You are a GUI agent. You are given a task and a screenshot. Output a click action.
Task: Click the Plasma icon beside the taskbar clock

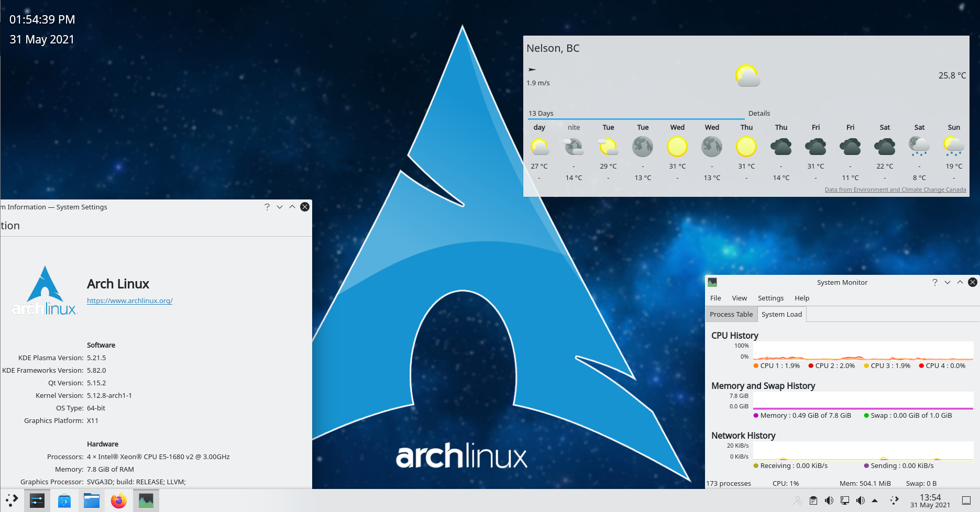click(x=895, y=501)
